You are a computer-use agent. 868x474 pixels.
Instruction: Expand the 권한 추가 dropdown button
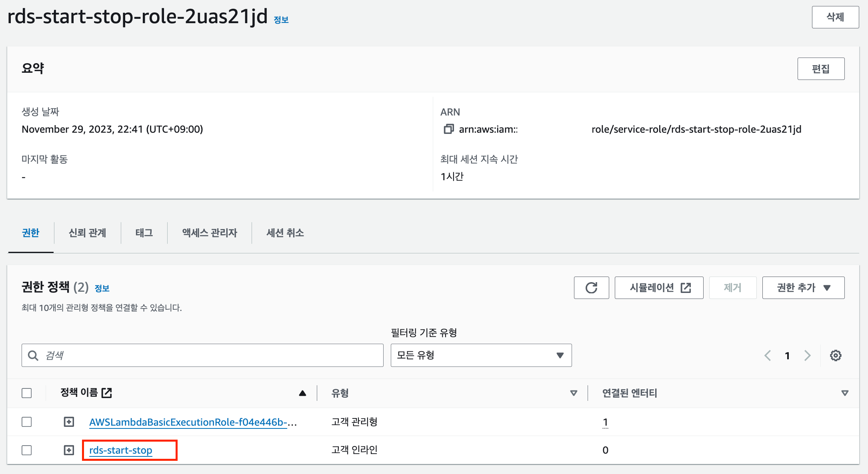click(x=803, y=288)
